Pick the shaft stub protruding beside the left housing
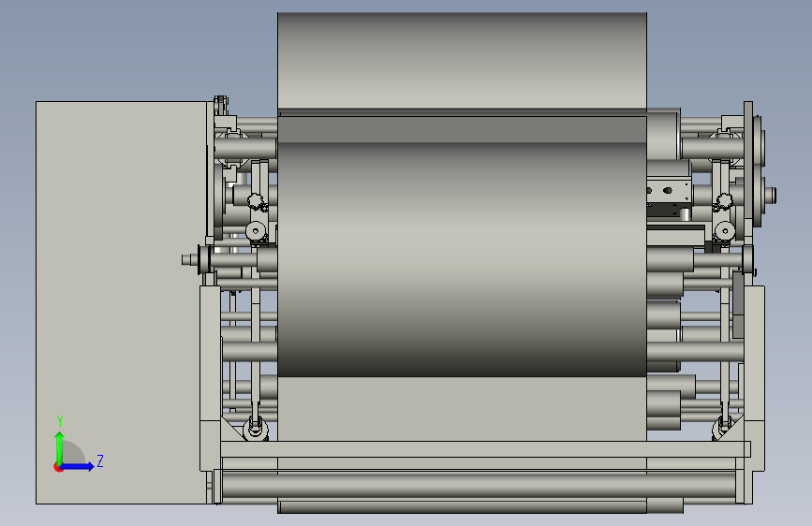 pos(190,259)
